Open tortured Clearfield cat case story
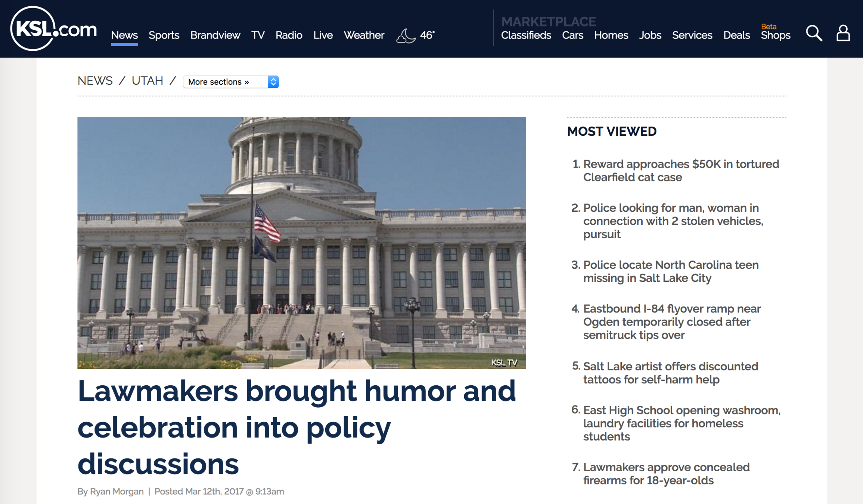Screen dimensions: 863x504 point(681,171)
